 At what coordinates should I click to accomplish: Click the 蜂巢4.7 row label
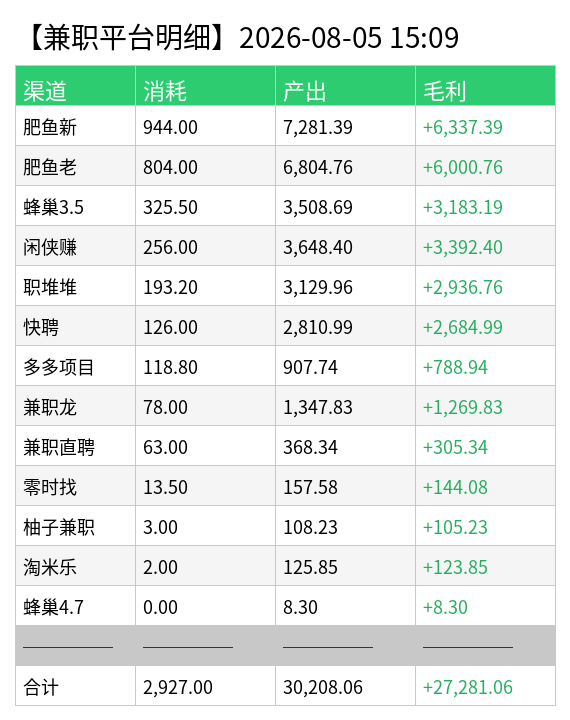point(53,607)
